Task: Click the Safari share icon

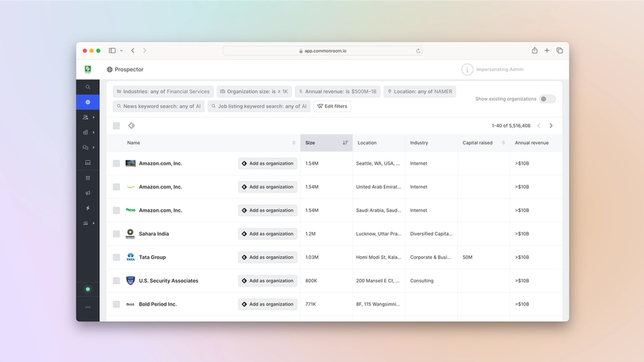Action: pyautogui.click(x=535, y=50)
